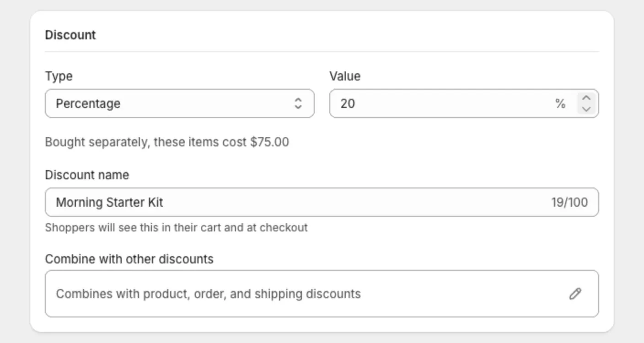Open the discount Type dropdown
This screenshot has height=343, width=644.
click(x=179, y=103)
